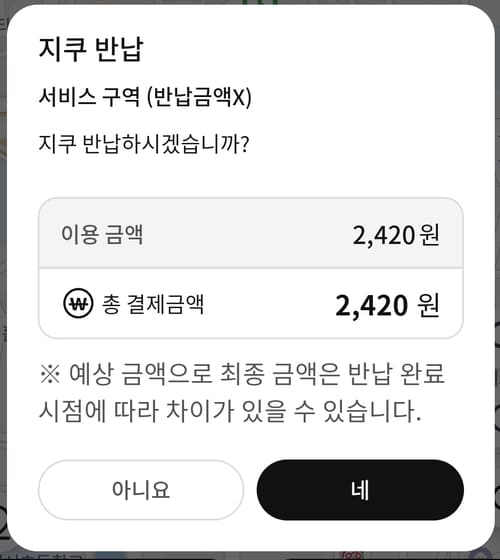Cancel the return by tapping 아니요
Screen dimensions: 500x560
click(x=141, y=490)
